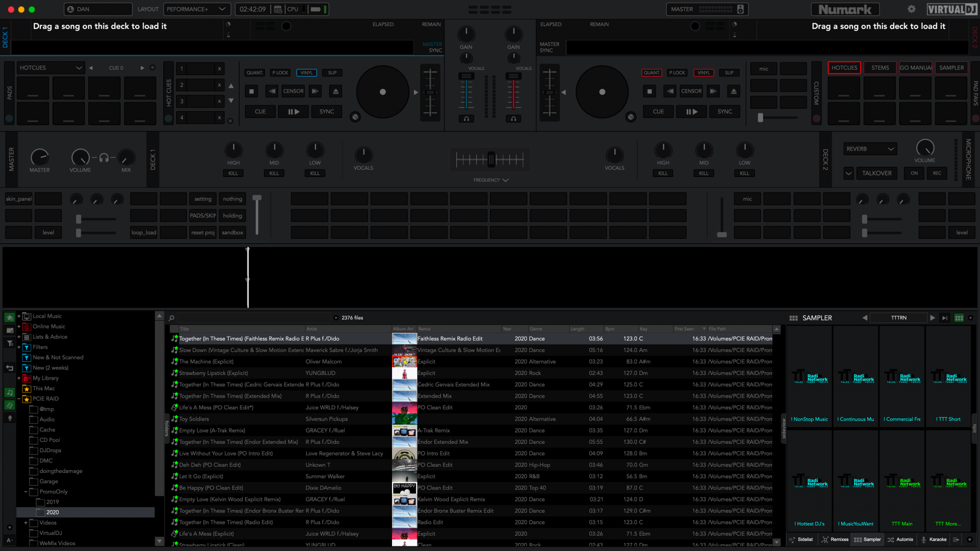Click the reset proj button
This screenshot has width=980, height=551.
(203, 233)
